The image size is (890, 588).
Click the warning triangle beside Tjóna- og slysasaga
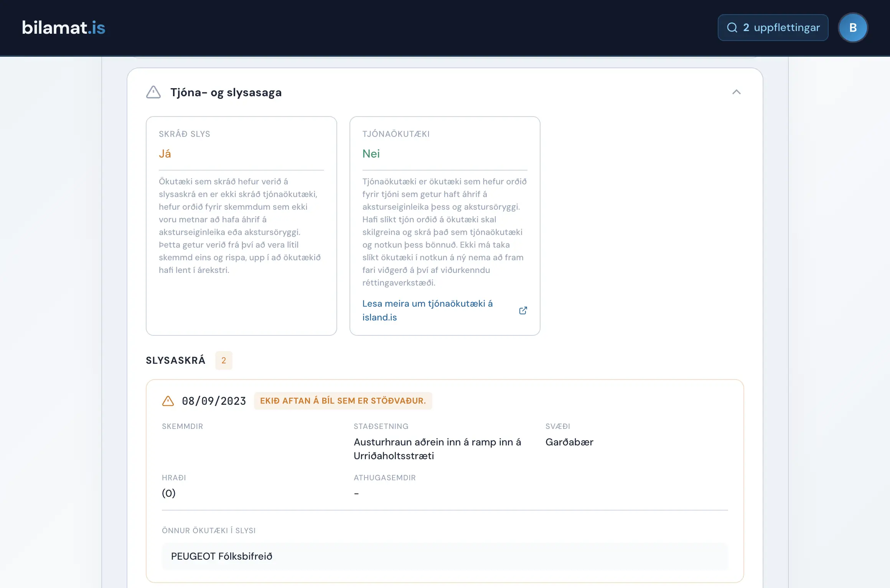click(x=153, y=92)
